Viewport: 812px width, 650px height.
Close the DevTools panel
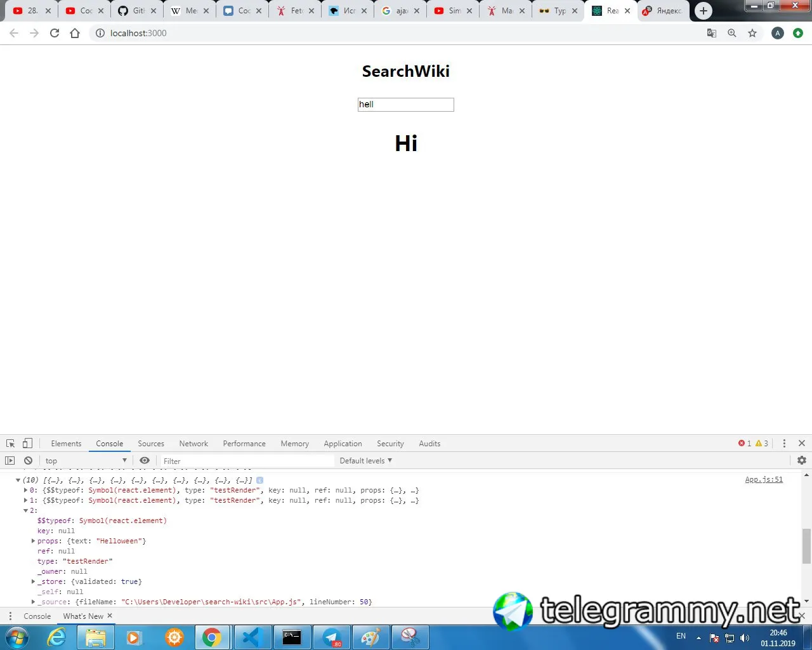[x=802, y=444]
